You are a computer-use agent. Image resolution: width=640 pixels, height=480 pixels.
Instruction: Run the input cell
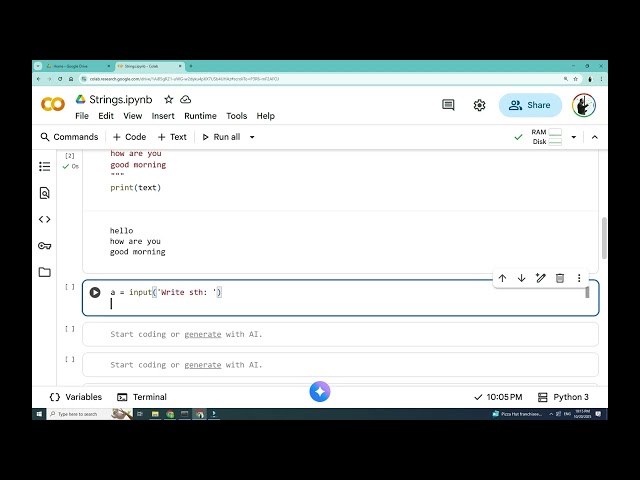point(95,292)
